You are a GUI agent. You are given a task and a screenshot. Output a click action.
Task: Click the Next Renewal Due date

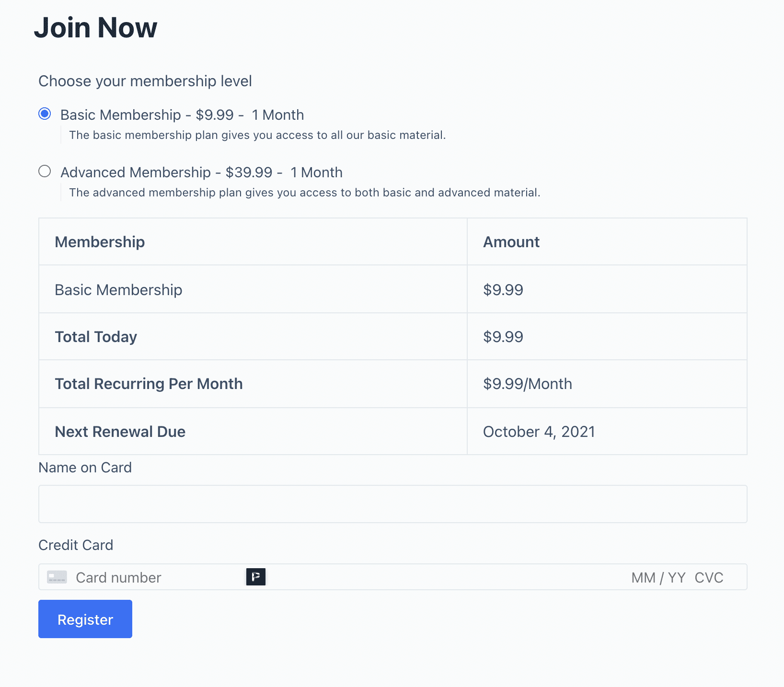pos(539,431)
